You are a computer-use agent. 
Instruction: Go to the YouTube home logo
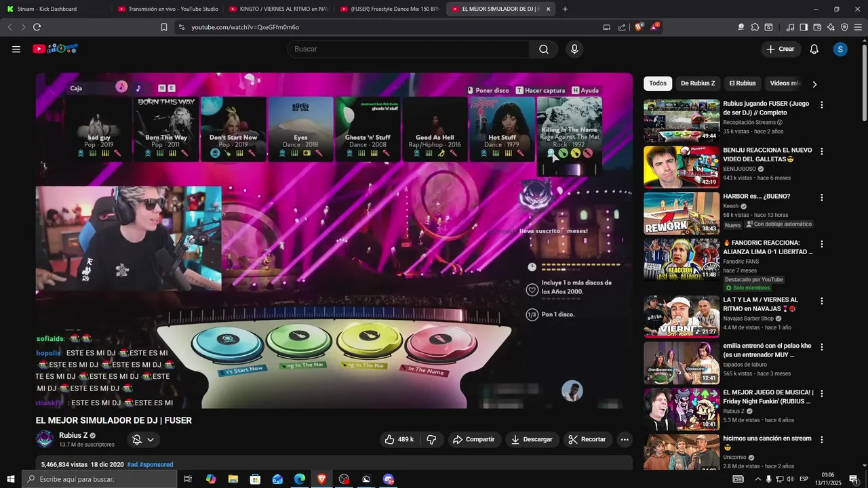point(55,49)
